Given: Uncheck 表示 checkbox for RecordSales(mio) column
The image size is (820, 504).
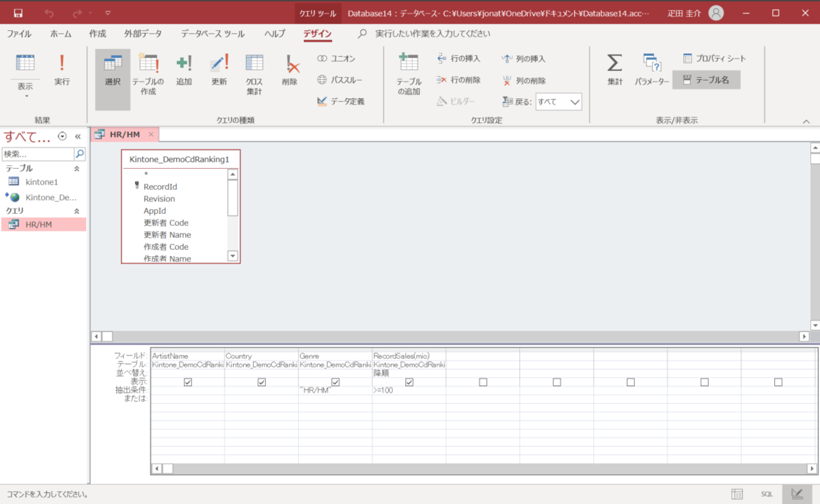Looking at the screenshot, I should [x=409, y=382].
